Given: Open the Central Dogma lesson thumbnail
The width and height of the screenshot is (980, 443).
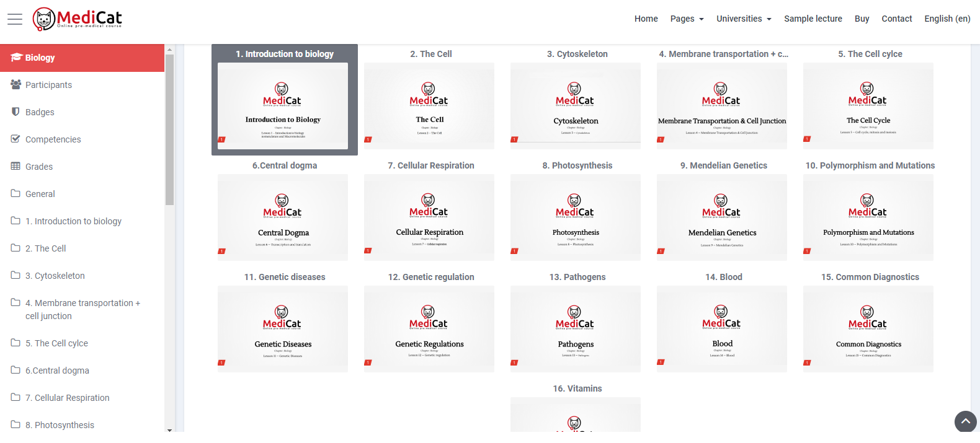Looking at the screenshot, I should point(283,217).
